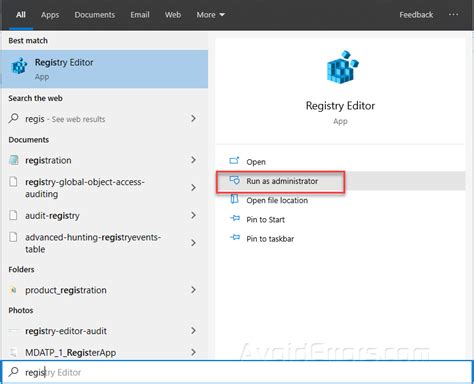Switch to the Apps tab
This screenshot has height=384, width=474.
pyautogui.click(x=50, y=15)
